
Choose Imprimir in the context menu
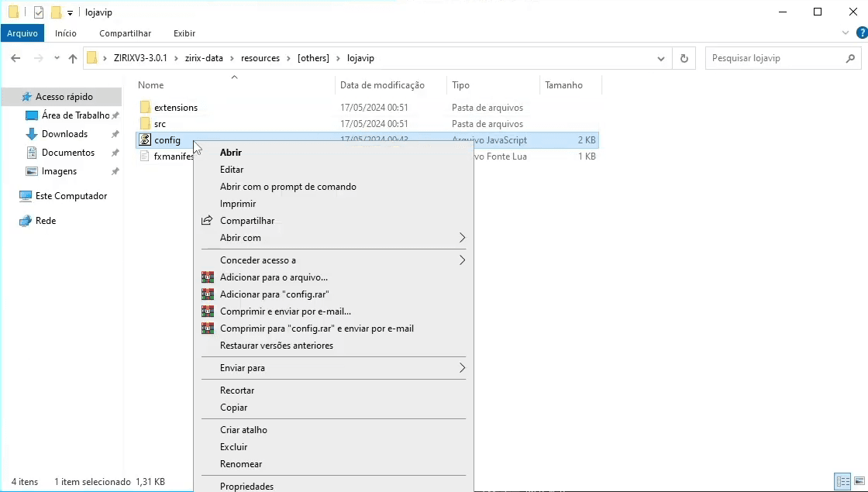click(238, 205)
